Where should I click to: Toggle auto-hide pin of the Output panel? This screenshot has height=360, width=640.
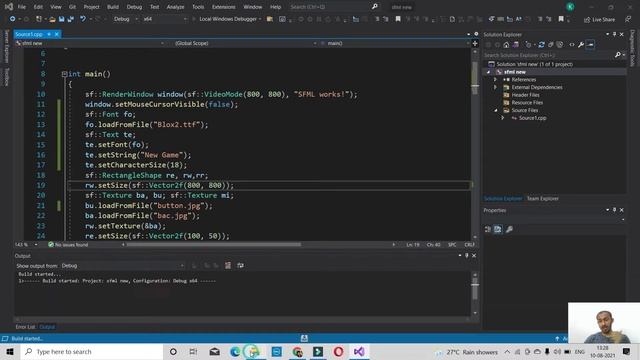(467, 256)
